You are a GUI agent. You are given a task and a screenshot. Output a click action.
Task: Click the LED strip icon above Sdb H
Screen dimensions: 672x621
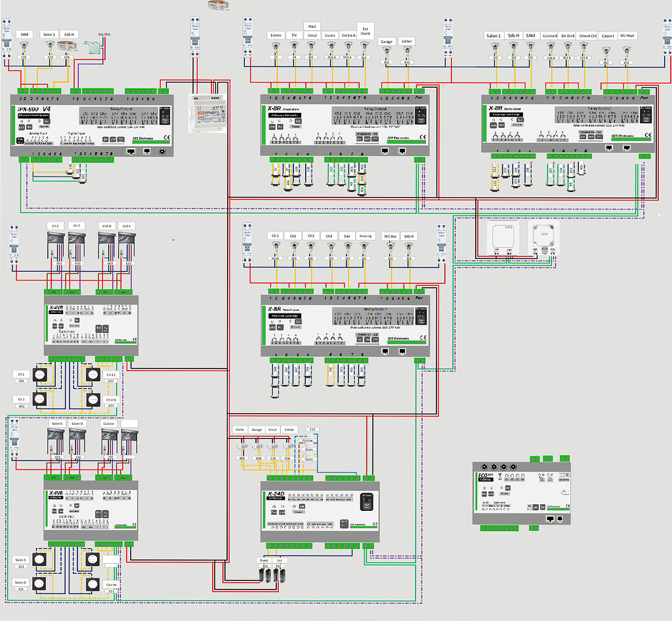[x=67, y=45]
